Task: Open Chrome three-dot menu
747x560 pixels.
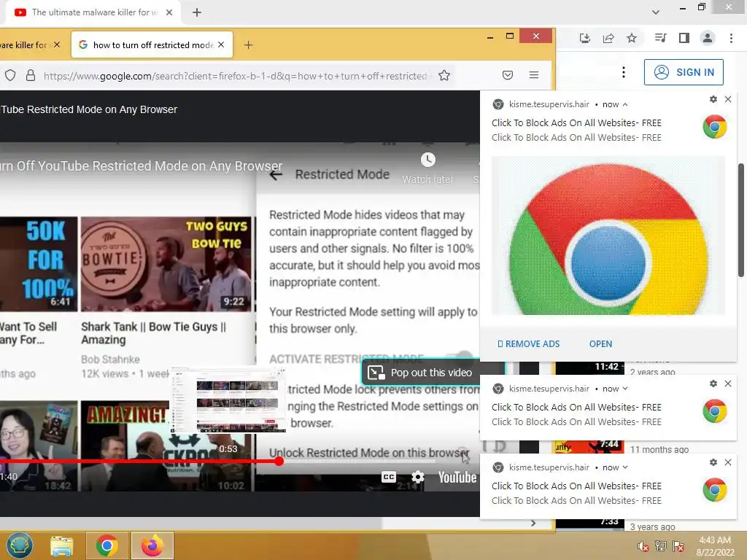Action: [731, 38]
